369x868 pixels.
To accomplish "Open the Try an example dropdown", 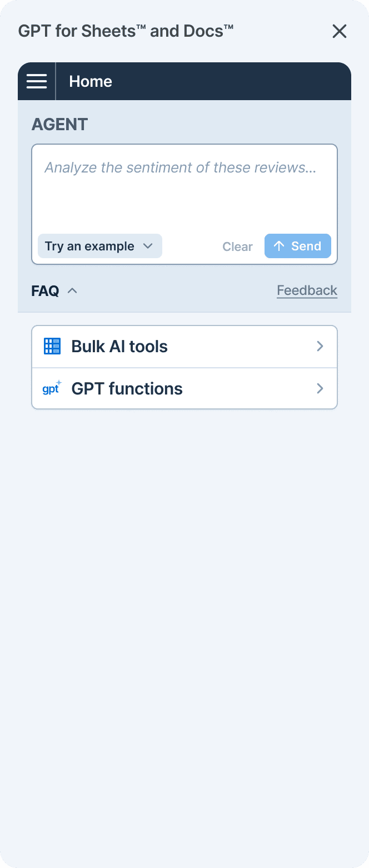I will [x=99, y=245].
